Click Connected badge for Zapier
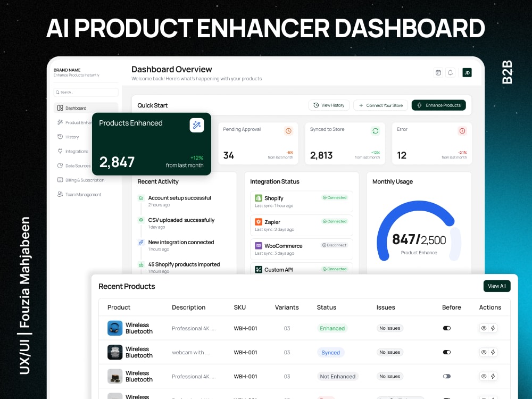 [x=335, y=221]
